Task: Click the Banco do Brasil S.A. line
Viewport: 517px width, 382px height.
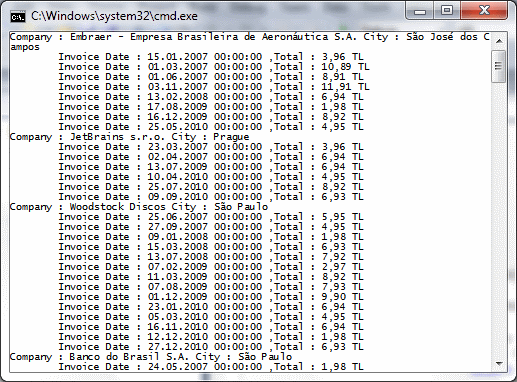Action: tap(151, 357)
